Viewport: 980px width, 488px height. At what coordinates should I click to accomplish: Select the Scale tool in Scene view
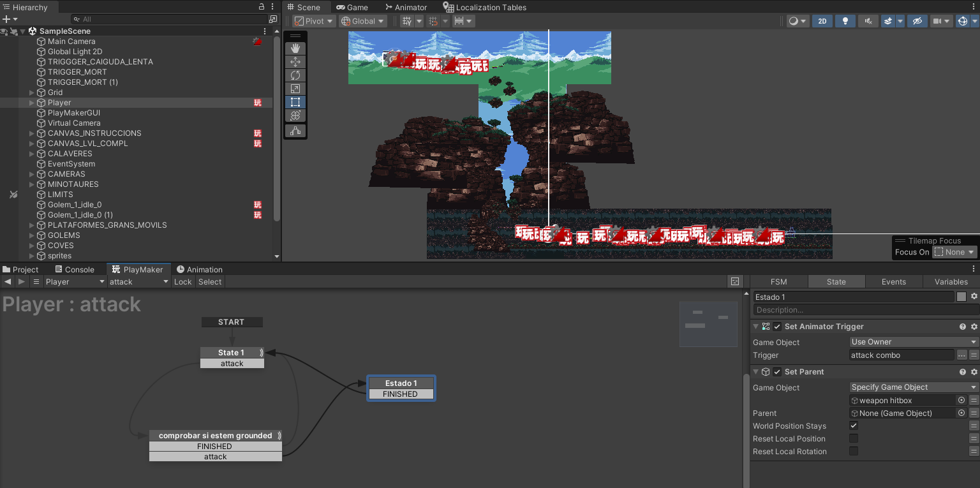(x=295, y=89)
